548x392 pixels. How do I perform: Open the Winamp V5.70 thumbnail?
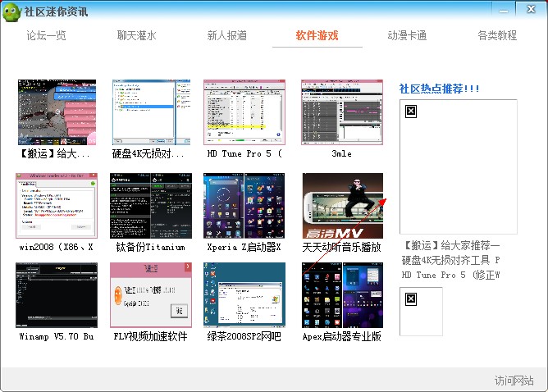56,294
